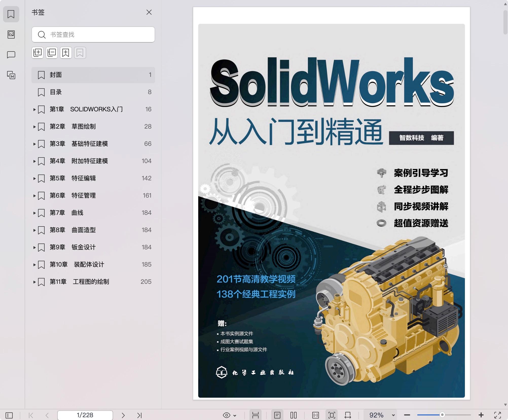The width and height of the screenshot is (508, 420).
Task: Expand 第8章 曲面造型 bookmark
Action: (34, 230)
